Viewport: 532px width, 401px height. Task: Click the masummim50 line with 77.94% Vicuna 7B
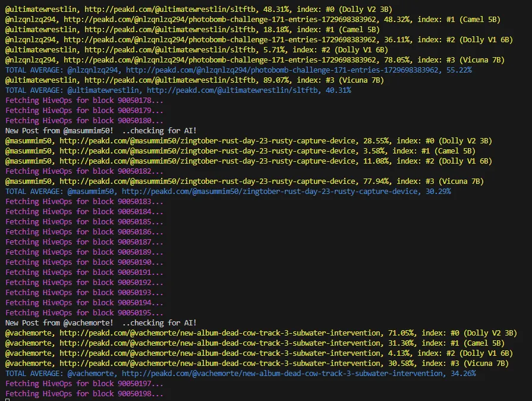click(x=245, y=181)
